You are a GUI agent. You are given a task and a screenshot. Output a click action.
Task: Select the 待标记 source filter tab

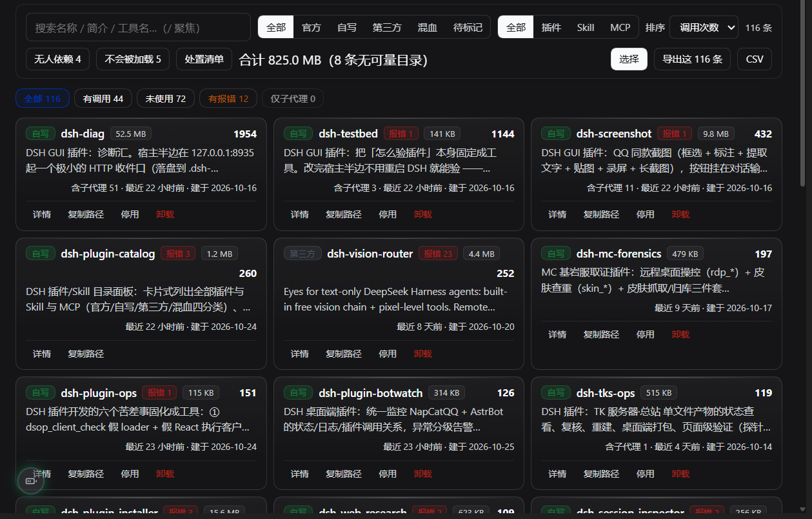pyautogui.click(x=468, y=28)
